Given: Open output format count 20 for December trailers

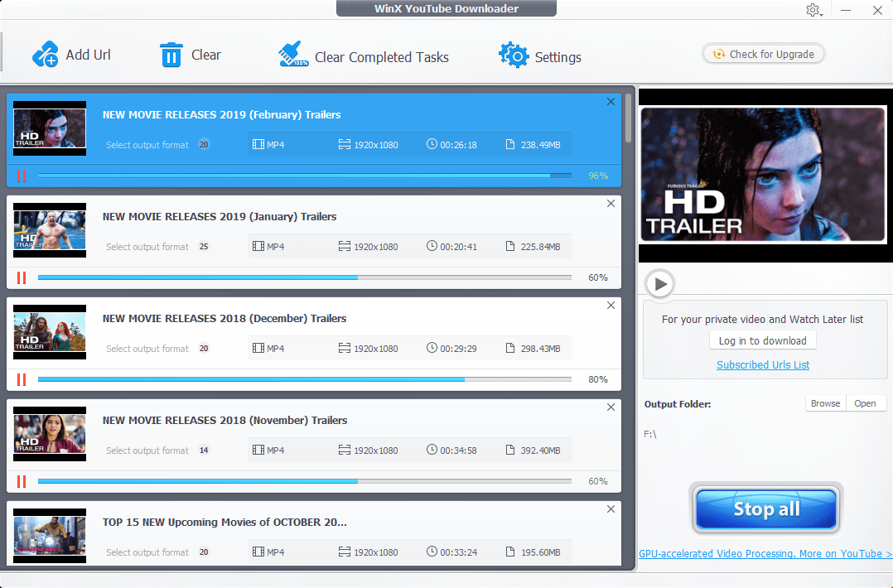Looking at the screenshot, I should [204, 349].
